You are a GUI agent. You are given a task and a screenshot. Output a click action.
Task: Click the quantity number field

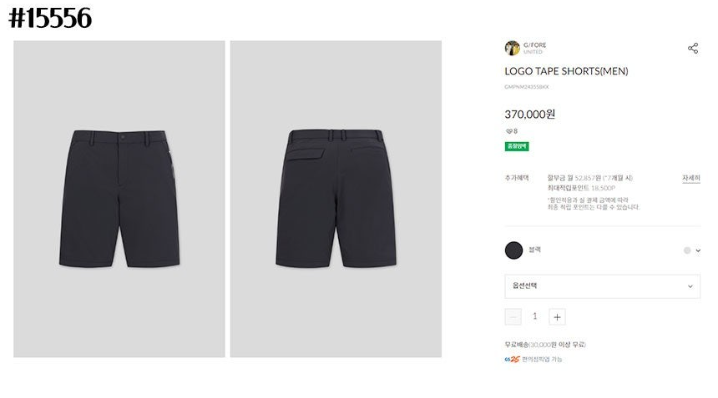coord(535,316)
